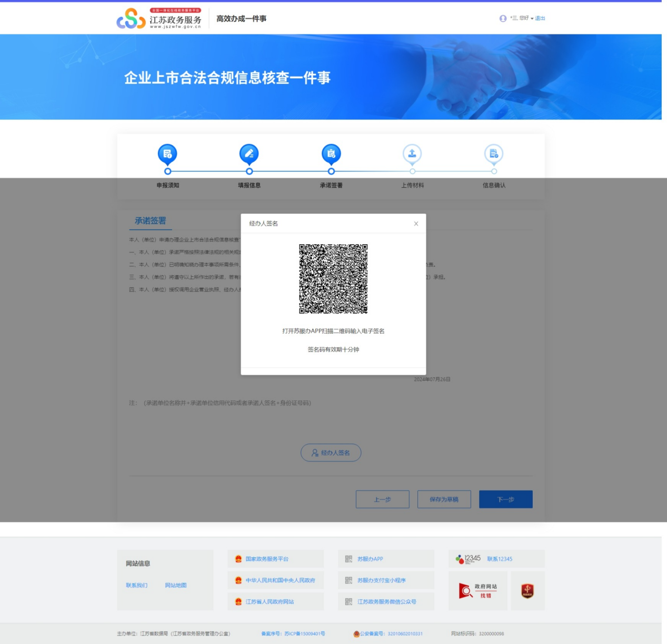Click the red shield 党政机关 badge icon
This screenshot has width=667, height=644.
pos(527,591)
